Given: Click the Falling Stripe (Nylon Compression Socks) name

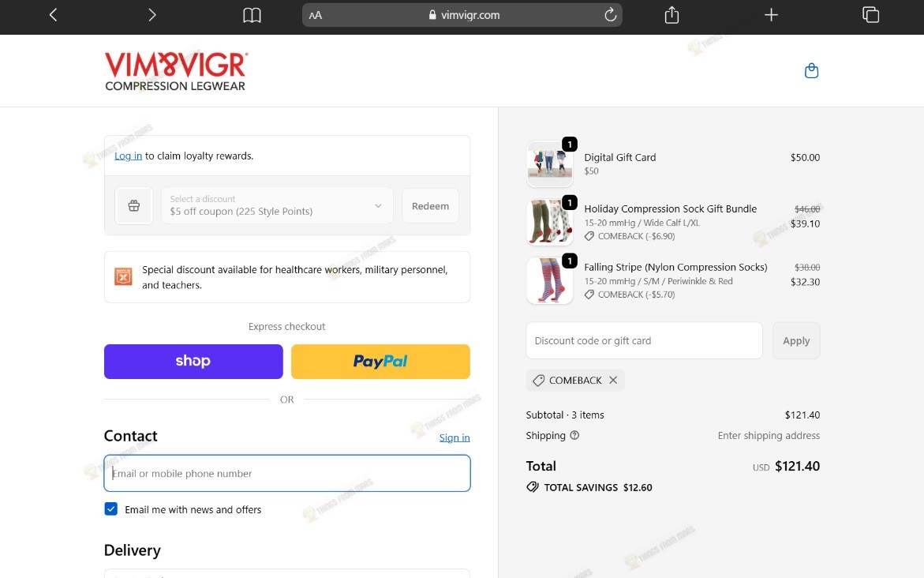Looking at the screenshot, I should click(676, 267).
